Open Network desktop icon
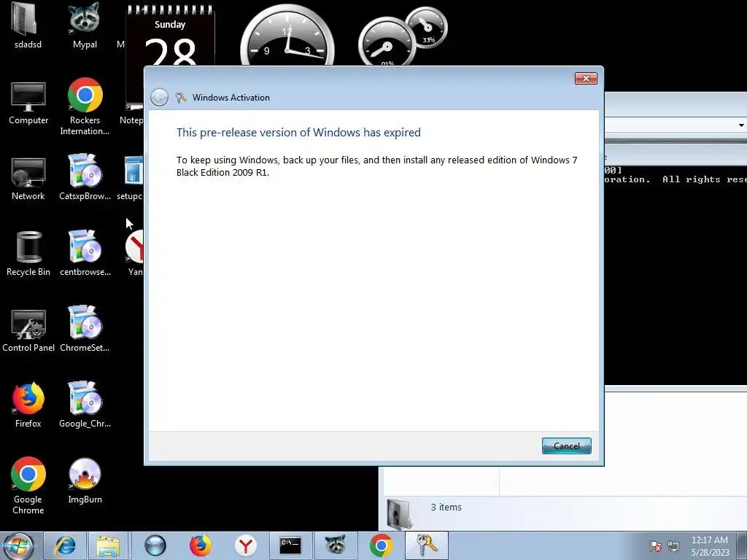The width and height of the screenshot is (747, 560). 28,179
